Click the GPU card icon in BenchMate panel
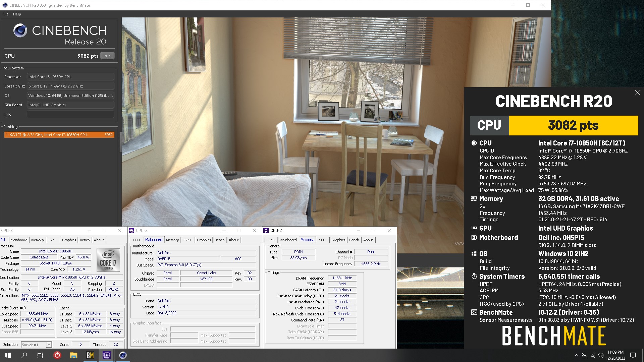This screenshot has height=362, width=644. coord(474,228)
